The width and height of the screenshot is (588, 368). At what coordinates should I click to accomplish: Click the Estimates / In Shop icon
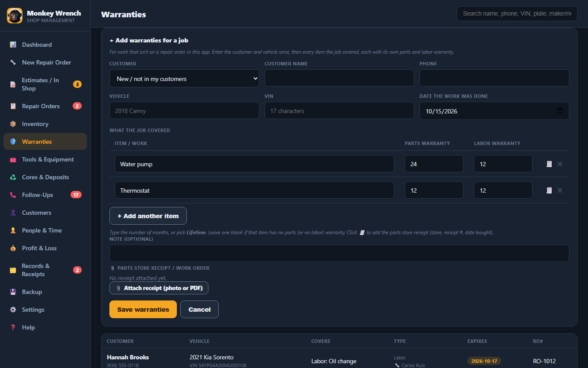13,84
